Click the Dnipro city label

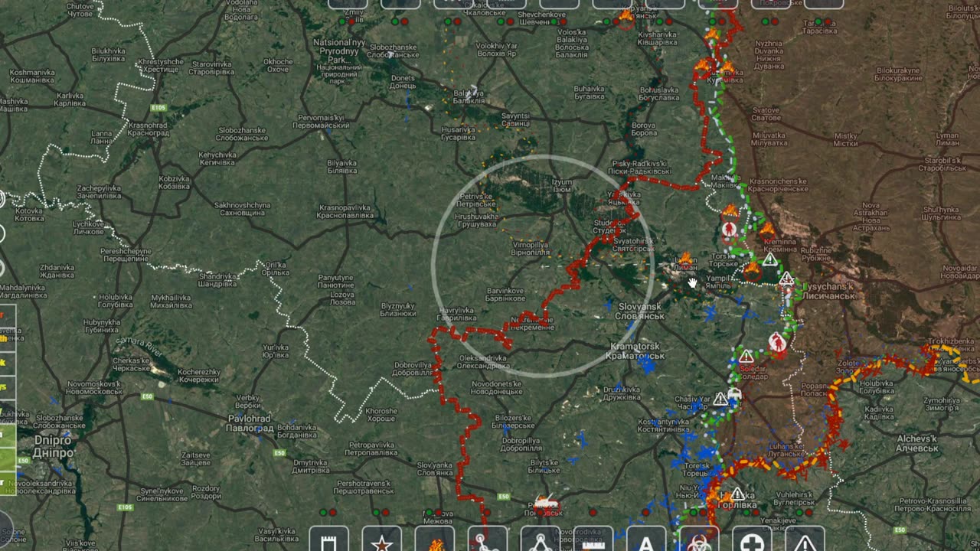pyautogui.click(x=53, y=446)
